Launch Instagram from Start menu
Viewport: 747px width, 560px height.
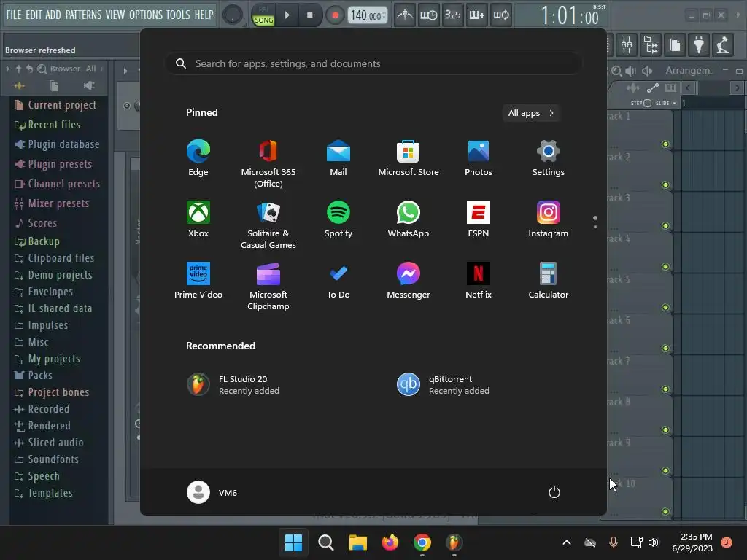click(549, 219)
